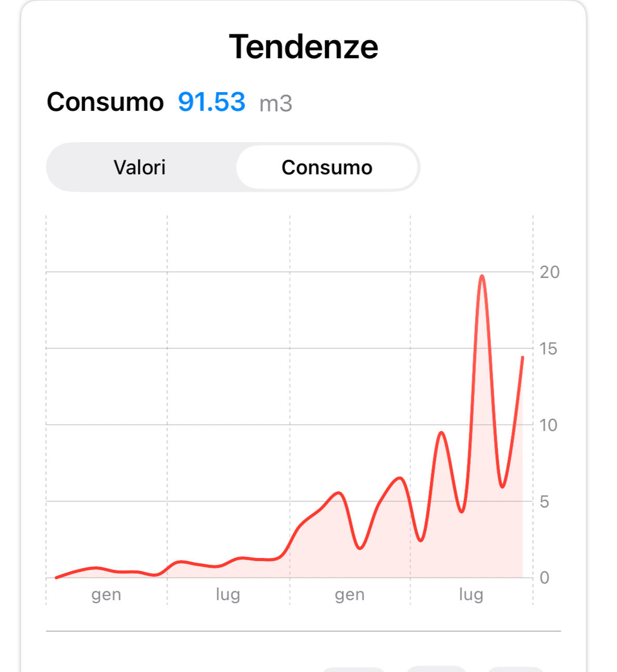Select the second gen label on the x-axis
The height and width of the screenshot is (672, 617).
(350, 594)
